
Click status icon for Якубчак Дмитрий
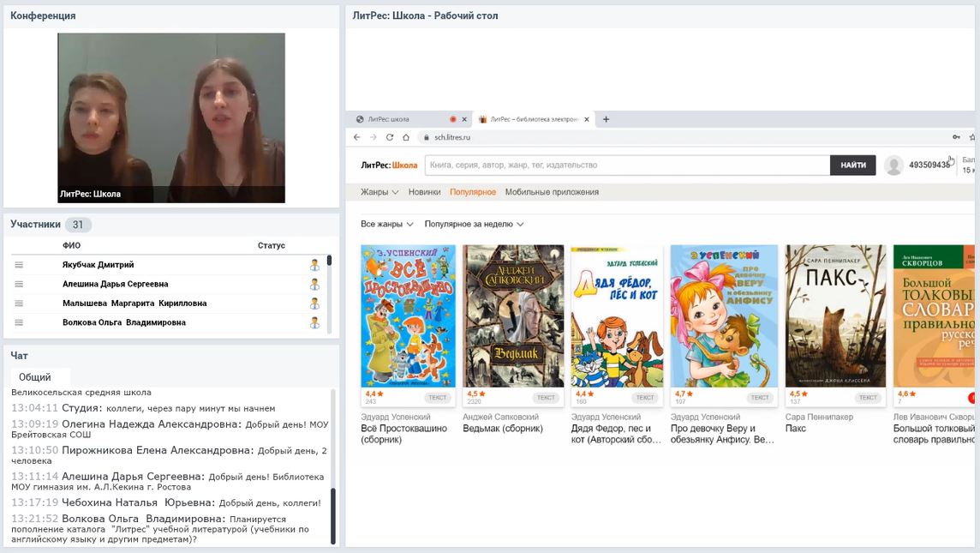314,265
